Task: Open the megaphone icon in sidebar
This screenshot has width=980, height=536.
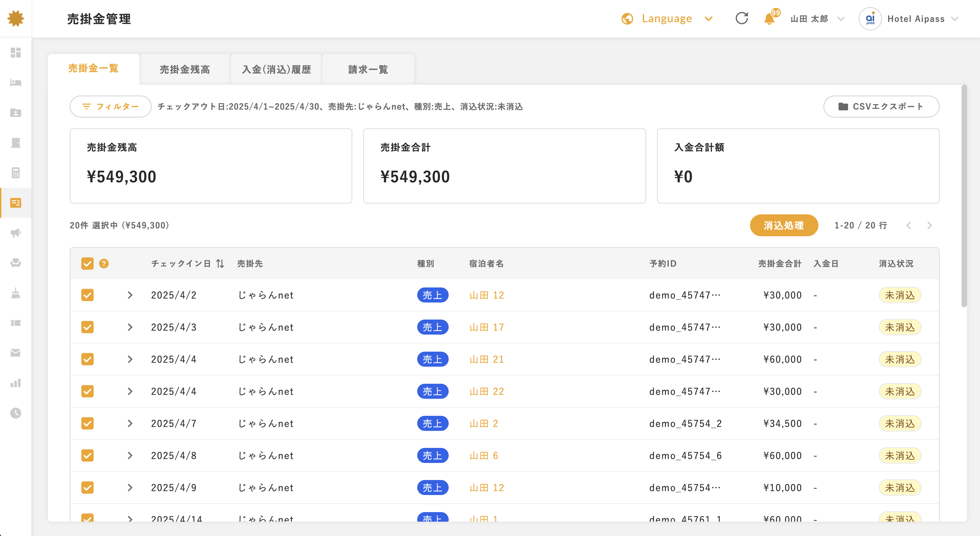Action: (x=16, y=232)
